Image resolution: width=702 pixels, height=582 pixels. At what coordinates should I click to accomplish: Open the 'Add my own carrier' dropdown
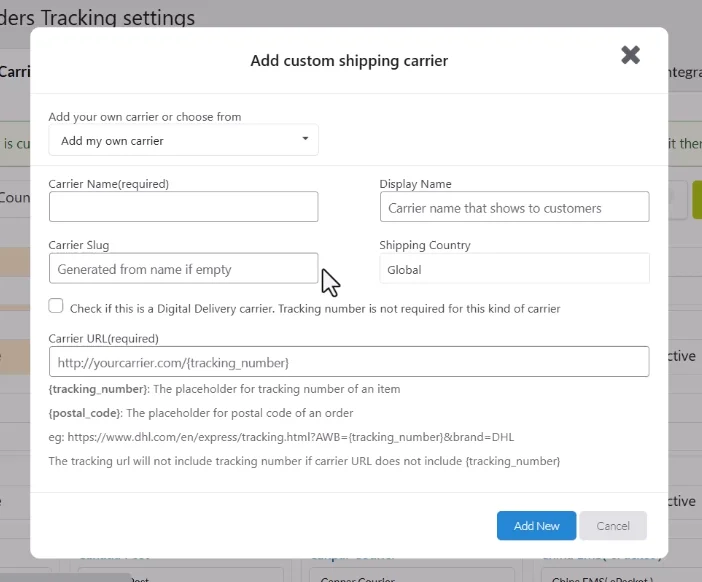click(x=184, y=140)
